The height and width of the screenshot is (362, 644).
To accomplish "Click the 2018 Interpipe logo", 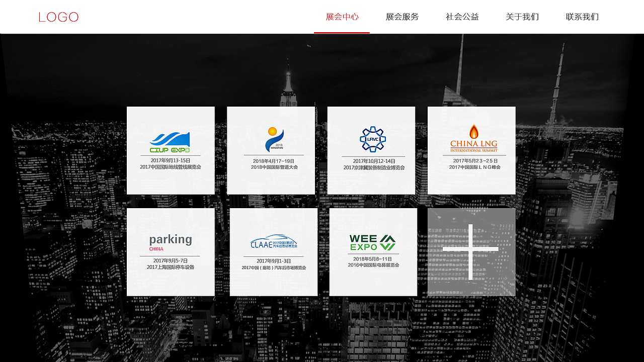I will click(274, 139).
